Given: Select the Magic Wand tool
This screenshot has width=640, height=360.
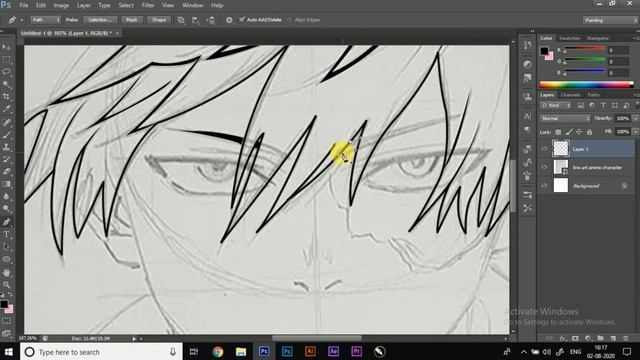Looking at the screenshot, I should [6, 84].
